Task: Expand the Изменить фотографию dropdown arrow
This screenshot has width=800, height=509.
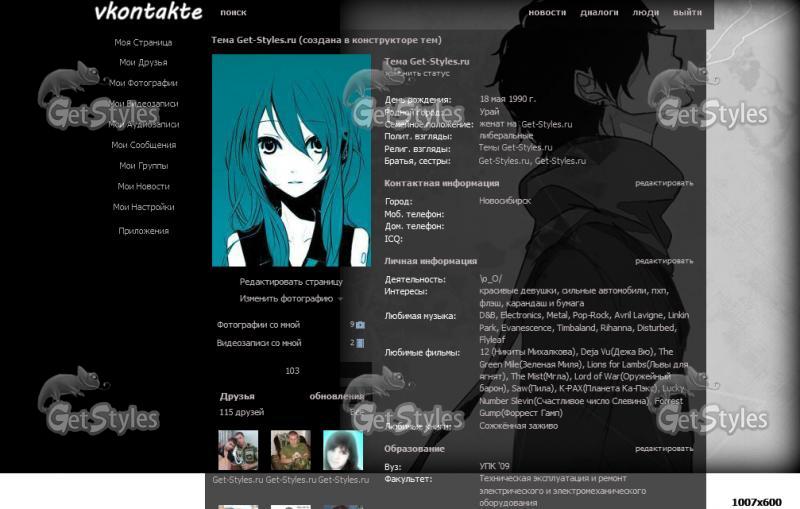Action: 340,299
